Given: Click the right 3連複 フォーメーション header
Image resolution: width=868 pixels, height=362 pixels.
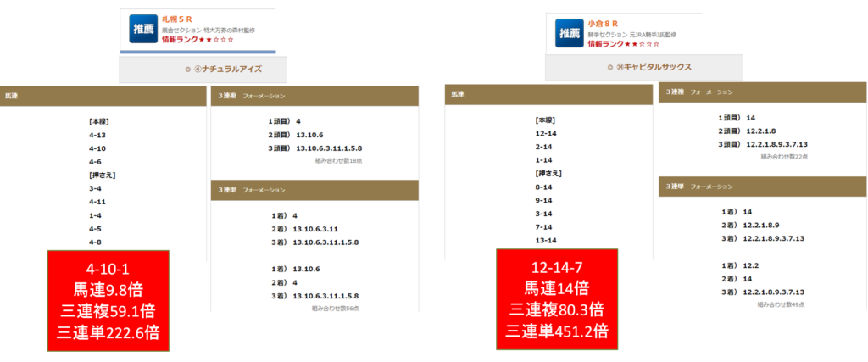Looking at the screenshot, I should (x=763, y=92).
